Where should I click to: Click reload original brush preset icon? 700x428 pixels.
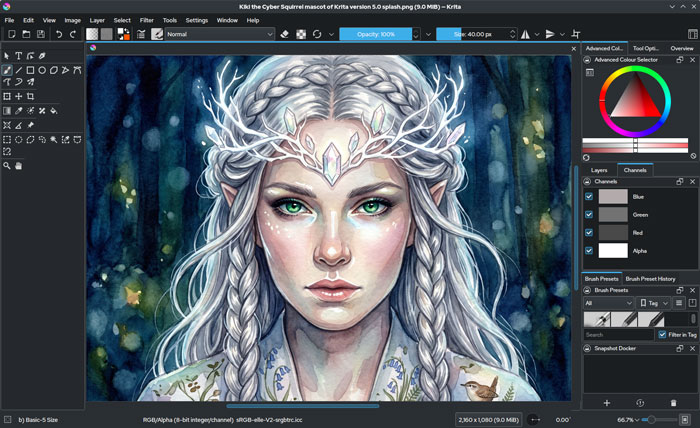tap(317, 34)
